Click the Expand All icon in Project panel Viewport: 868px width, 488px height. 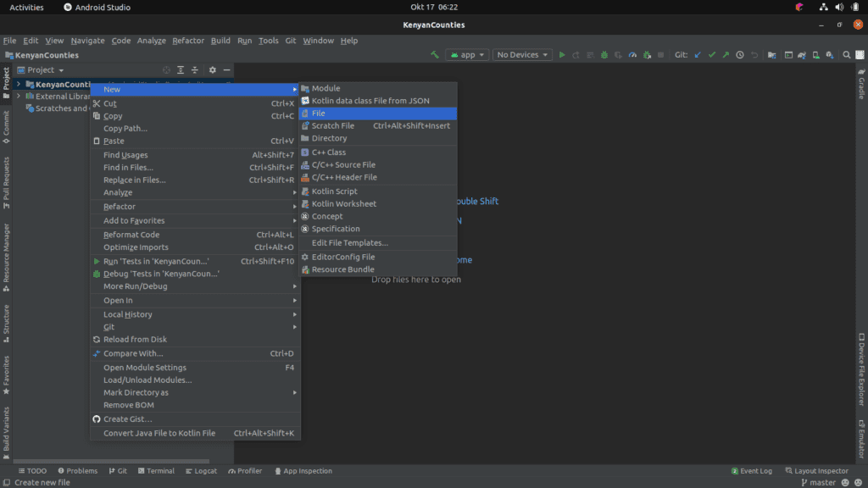tap(181, 70)
